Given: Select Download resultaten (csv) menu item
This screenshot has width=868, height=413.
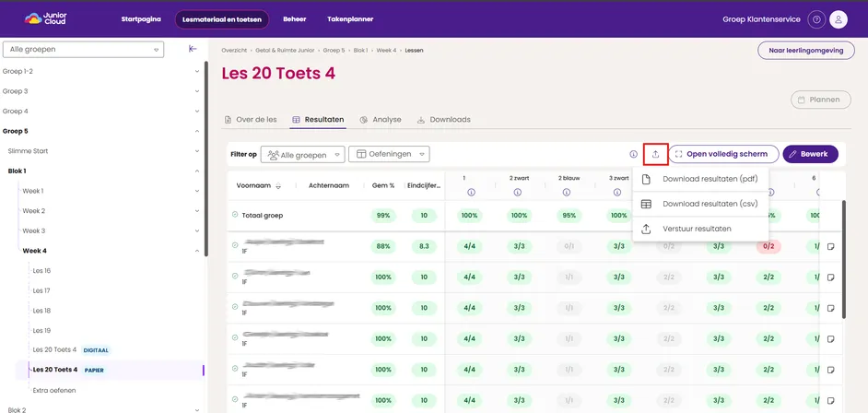Looking at the screenshot, I should 700,204.
